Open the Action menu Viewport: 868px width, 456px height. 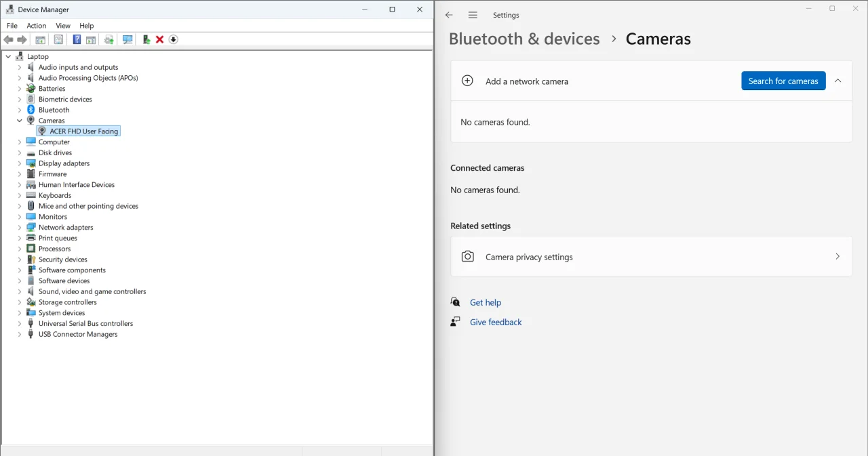click(x=37, y=26)
